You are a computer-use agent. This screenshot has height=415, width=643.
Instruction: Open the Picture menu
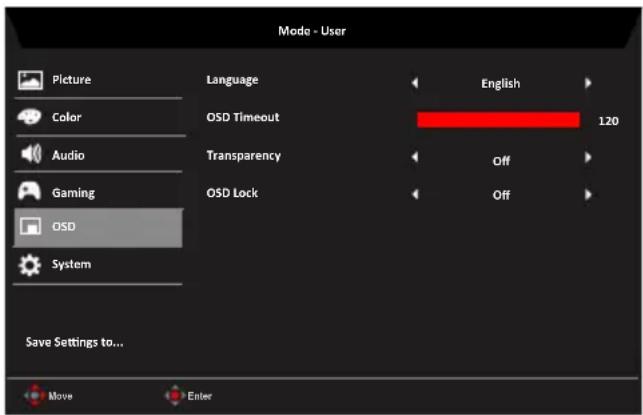[98, 80]
